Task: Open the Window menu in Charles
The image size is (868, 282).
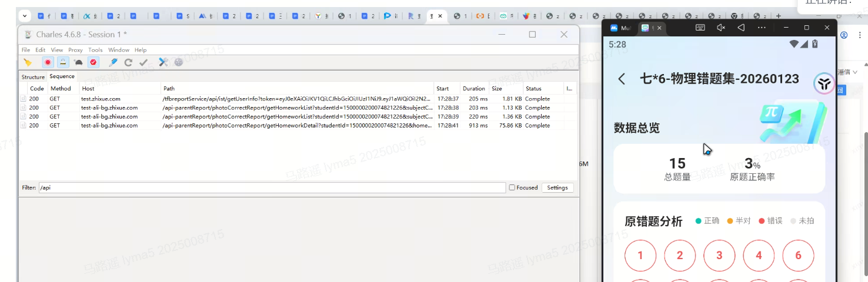Action: (x=119, y=50)
